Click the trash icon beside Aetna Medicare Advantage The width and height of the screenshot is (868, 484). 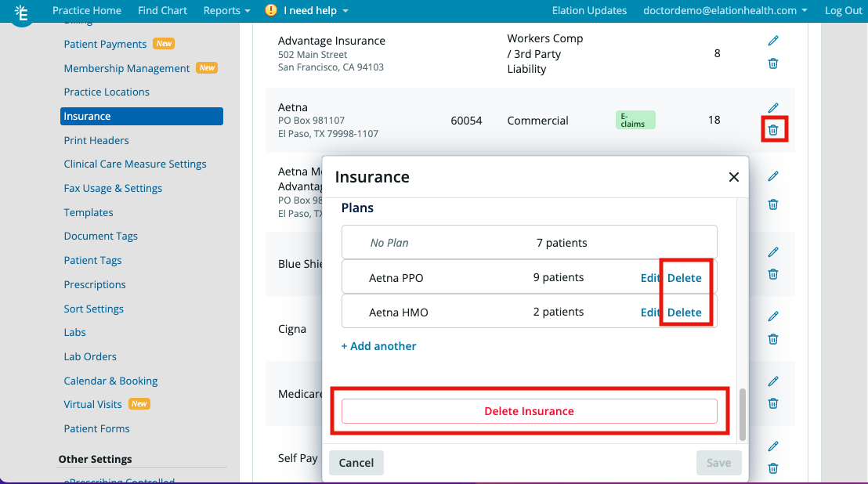point(772,204)
